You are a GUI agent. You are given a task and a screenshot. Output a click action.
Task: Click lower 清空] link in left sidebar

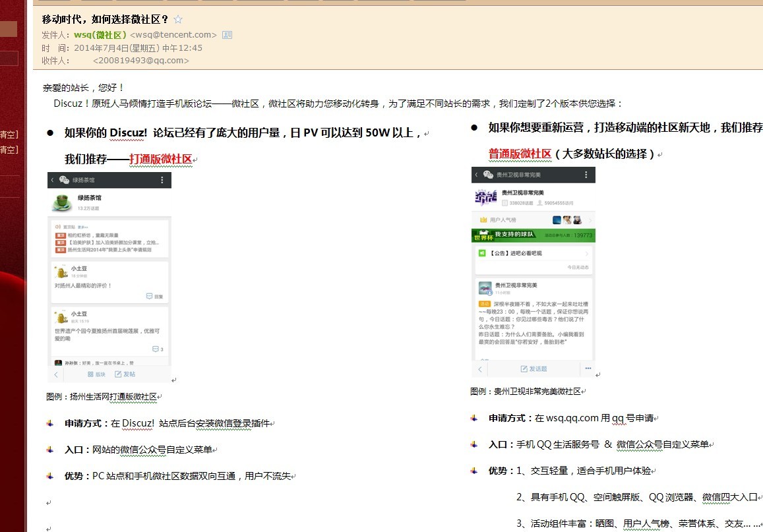click(x=9, y=149)
